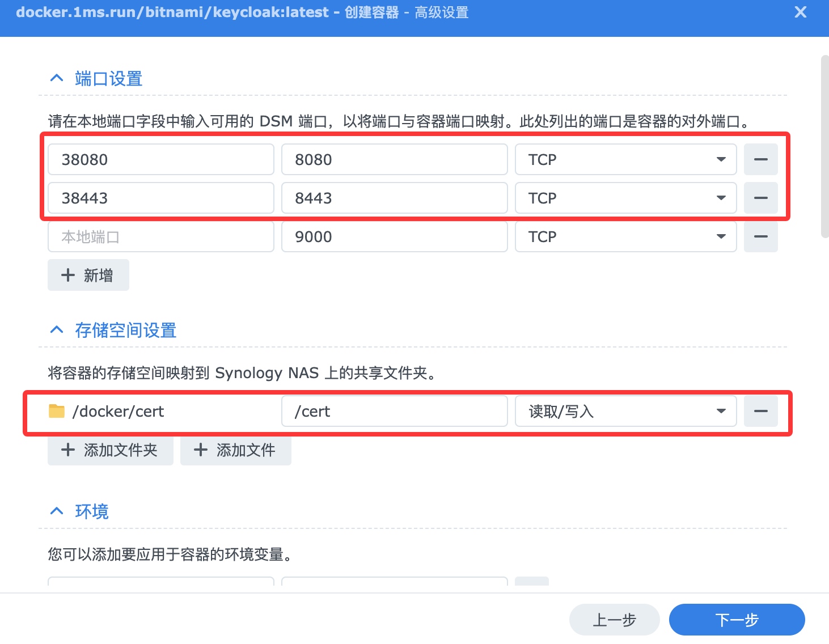Open protocol dropdown for port 8080
The height and width of the screenshot is (644, 829).
click(625, 159)
